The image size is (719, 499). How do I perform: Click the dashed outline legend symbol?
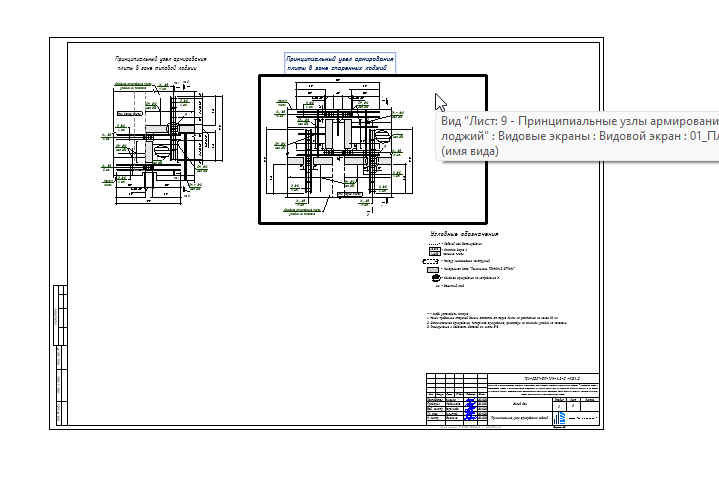pyautogui.click(x=430, y=261)
